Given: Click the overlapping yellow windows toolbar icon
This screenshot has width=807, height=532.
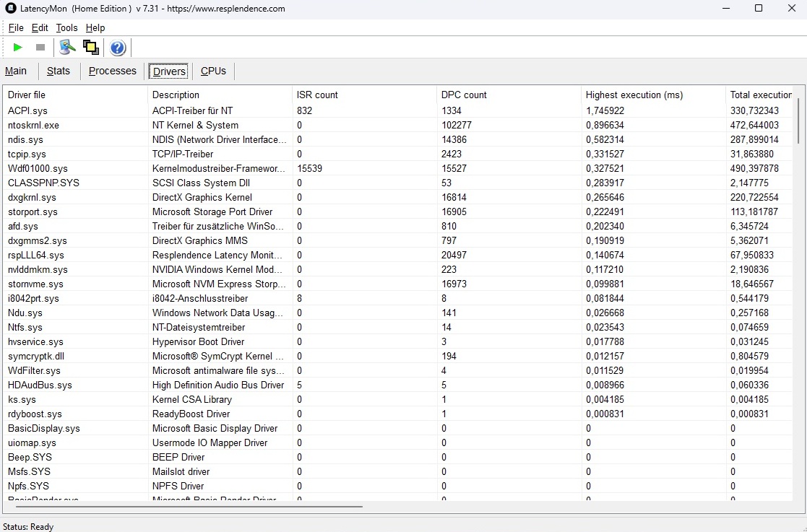Looking at the screenshot, I should click(x=90, y=48).
